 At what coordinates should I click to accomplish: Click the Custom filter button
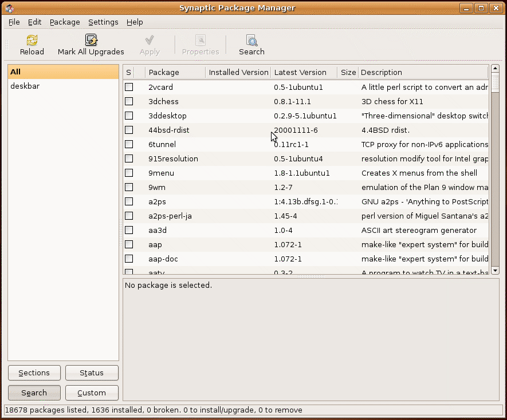coord(92,393)
